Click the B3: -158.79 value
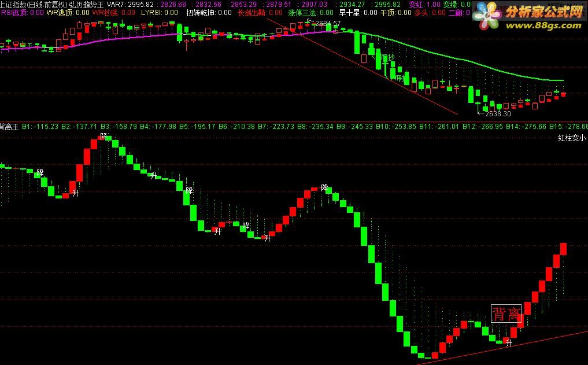The height and width of the screenshot is (365, 588). coord(119,127)
